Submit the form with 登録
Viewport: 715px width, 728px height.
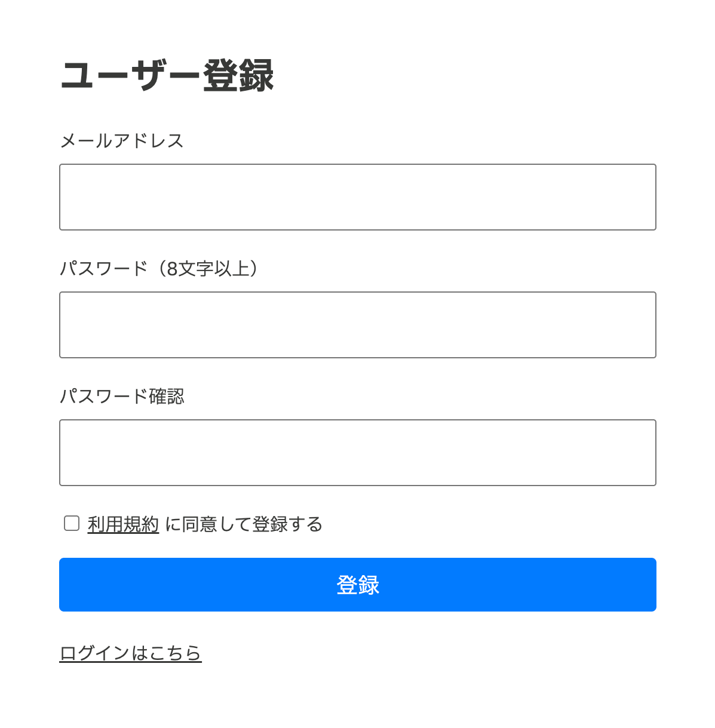pyautogui.click(x=357, y=585)
